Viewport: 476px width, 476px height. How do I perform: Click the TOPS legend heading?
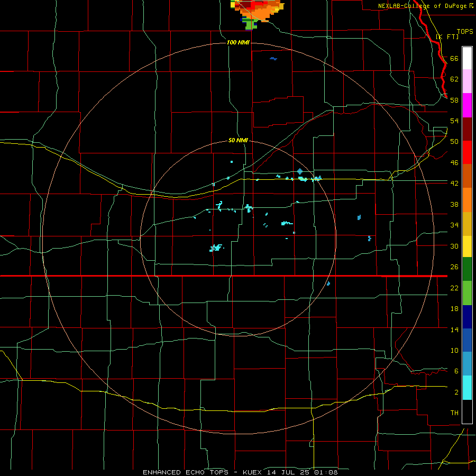pos(465,32)
